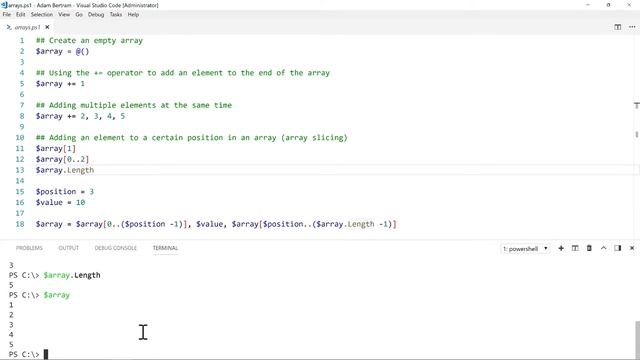Click the 'array slicing' comment on line 10

point(314,138)
